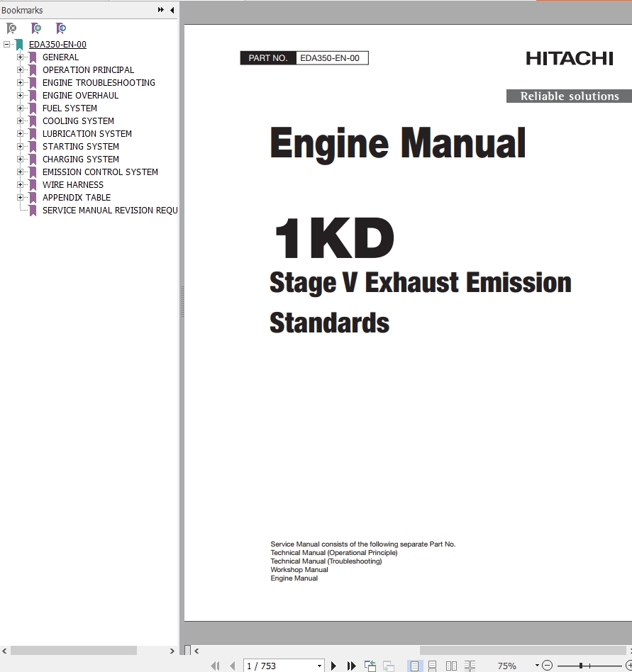Go to next page arrow
This screenshot has width=632, height=672.
333,666
